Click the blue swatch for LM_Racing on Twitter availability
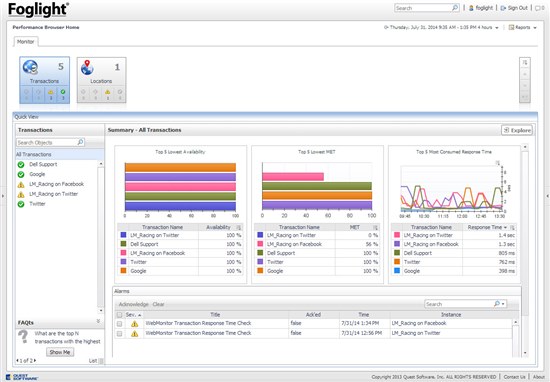 pos(123,235)
